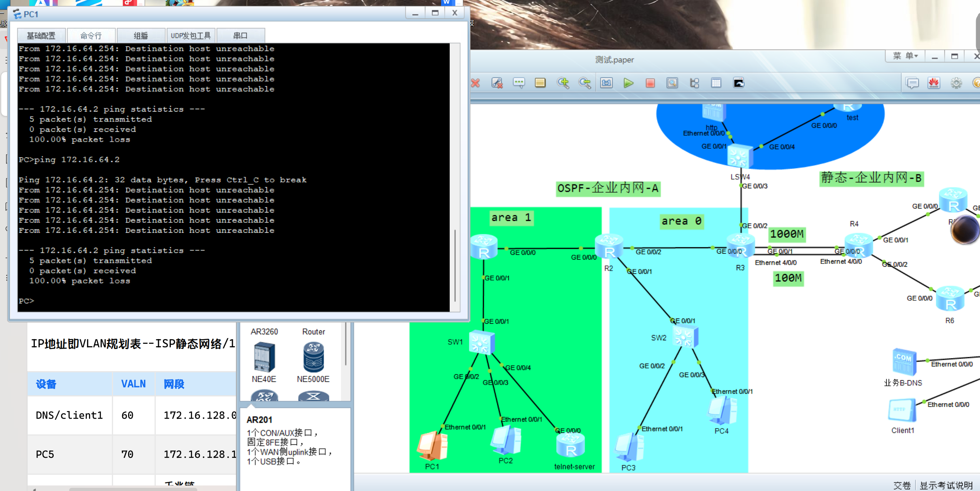Show the topology tree layout icon
This screenshot has width=980, height=491.
pyautogui.click(x=694, y=83)
